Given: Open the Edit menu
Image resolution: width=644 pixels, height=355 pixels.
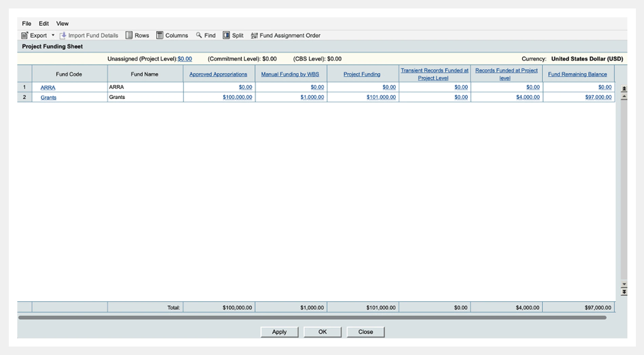Looking at the screenshot, I should [44, 23].
